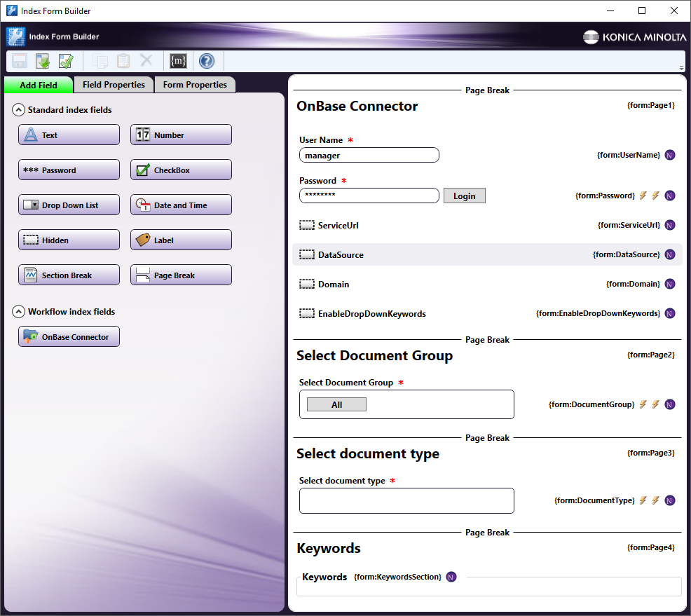This screenshot has width=691, height=616.
Task: Click the lightning icon beside form:DocumentGroup
Action: [x=643, y=404]
